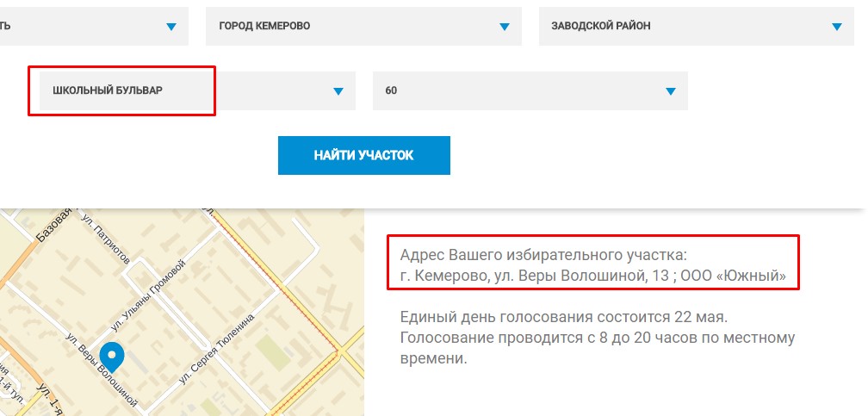This screenshot has width=868, height=416.
Task: Click the polling station address text
Action: pyautogui.click(x=592, y=276)
